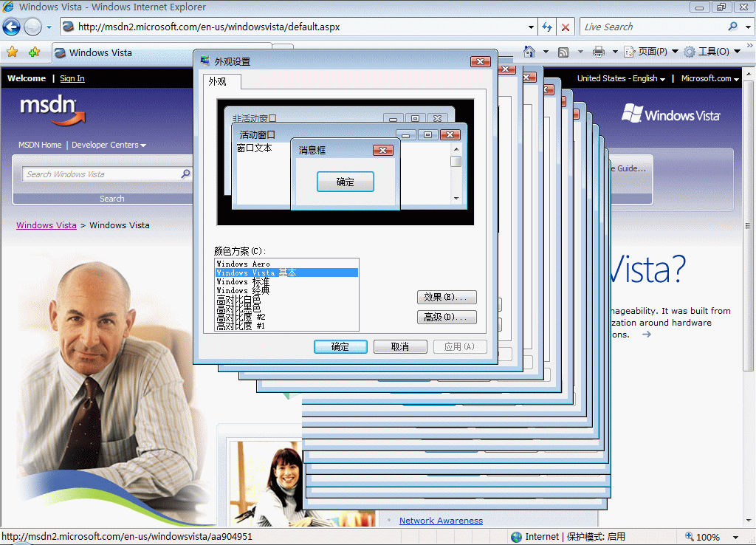Open the 工具(O) Tools menu
The image size is (756, 545).
tap(712, 52)
